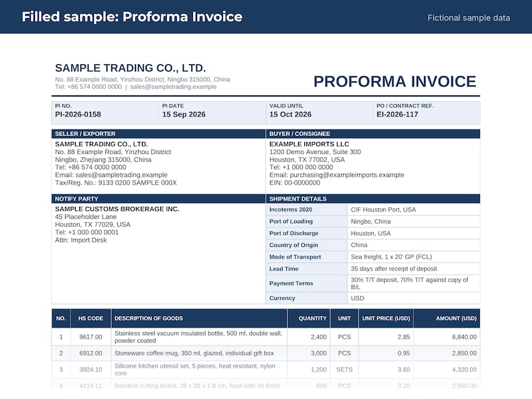Select contract reference EI-2026-117

pos(397,114)
